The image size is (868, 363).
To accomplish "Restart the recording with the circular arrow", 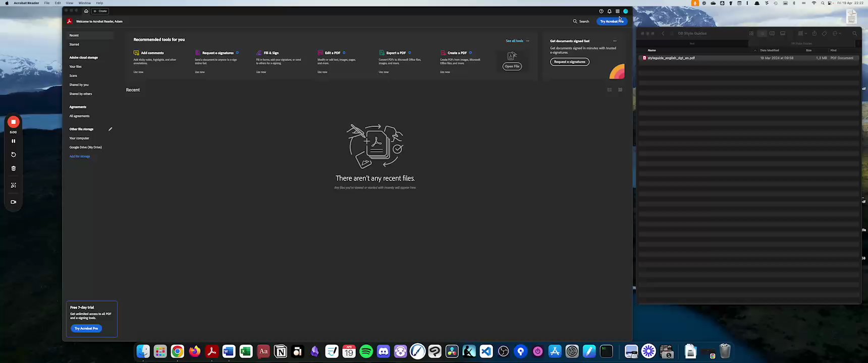I will 14,155.
